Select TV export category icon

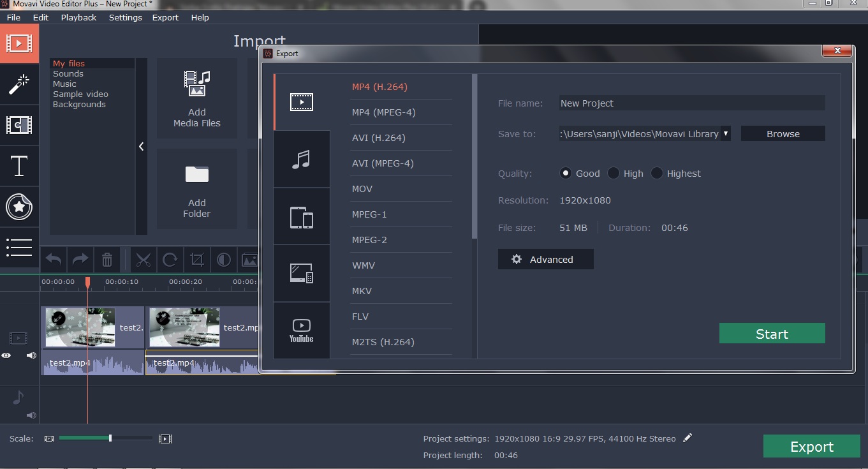tap(302, 274)
